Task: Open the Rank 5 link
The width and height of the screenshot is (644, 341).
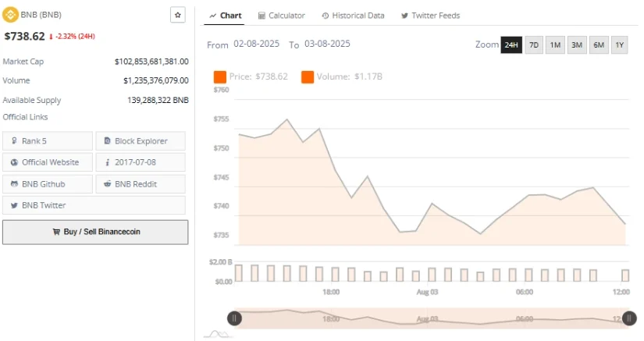Action: (48, 141)
